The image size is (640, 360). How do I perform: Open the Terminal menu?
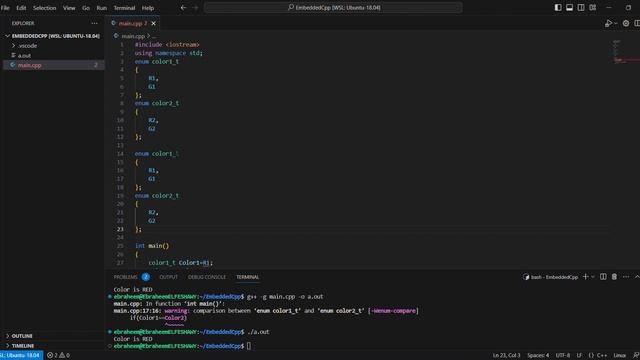pos(124,8)
